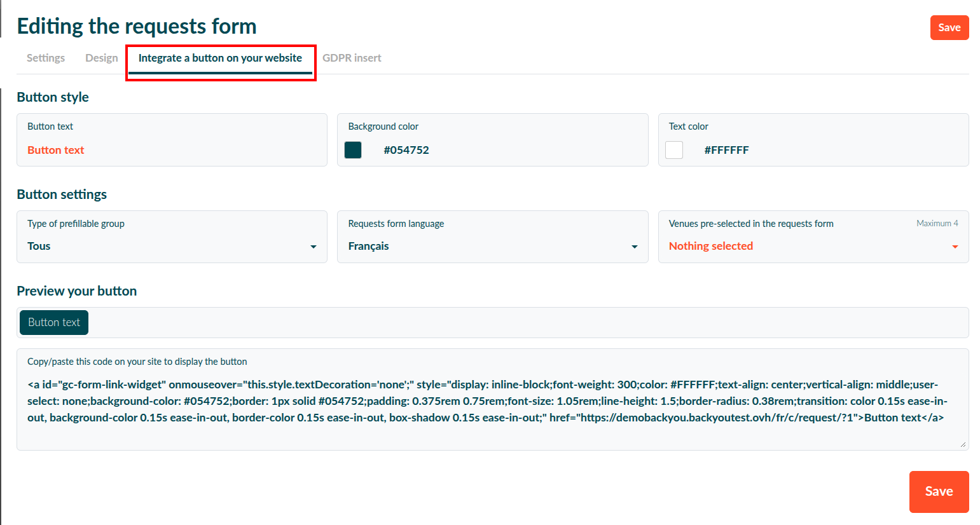Image resolution: width=980 pixels, height=525 pixels.
Task: Click the Preview your button heading
Action: pyautogui.click(x=77, y=291)
